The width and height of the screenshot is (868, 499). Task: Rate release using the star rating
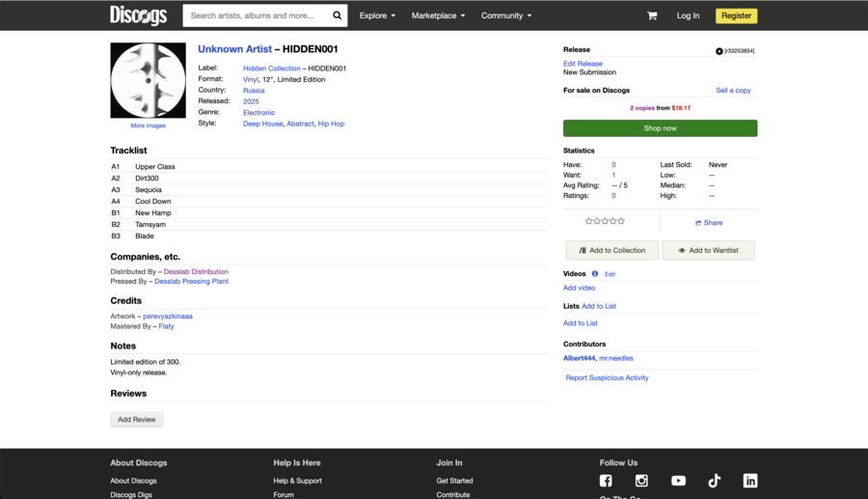(x=605, y=221)
